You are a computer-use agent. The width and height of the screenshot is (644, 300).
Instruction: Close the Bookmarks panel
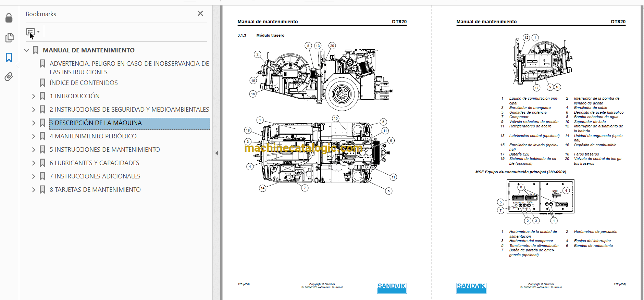[x=200, y=13]
